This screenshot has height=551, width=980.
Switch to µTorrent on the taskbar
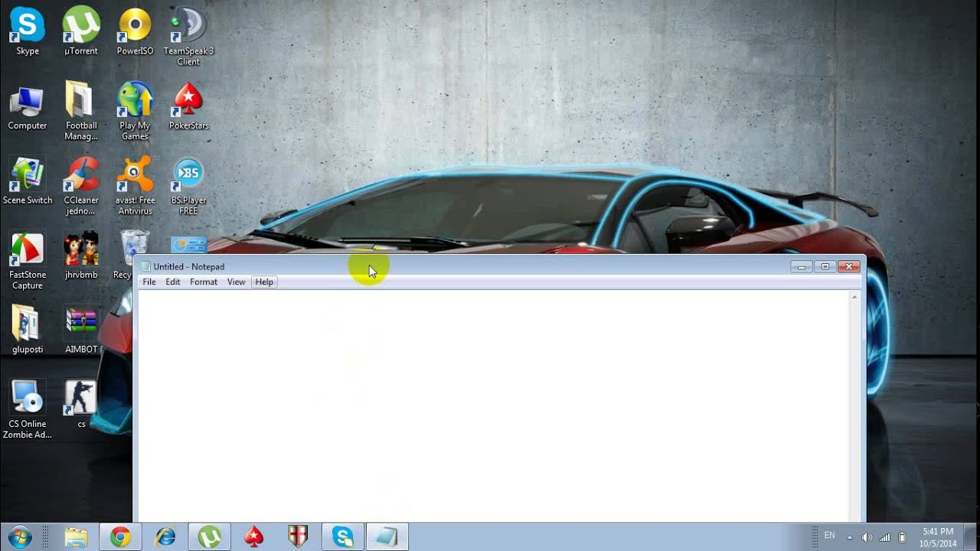[209, 537]
